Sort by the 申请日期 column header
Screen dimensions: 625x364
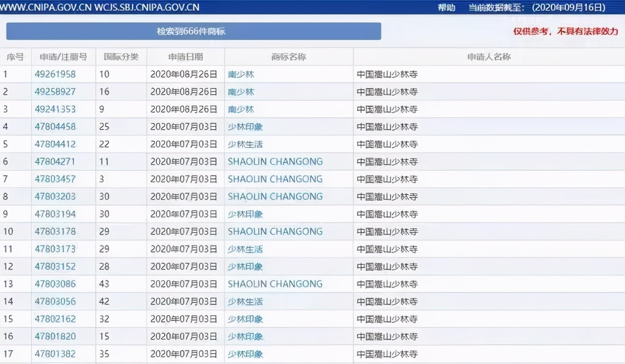[x=185, y=57]
